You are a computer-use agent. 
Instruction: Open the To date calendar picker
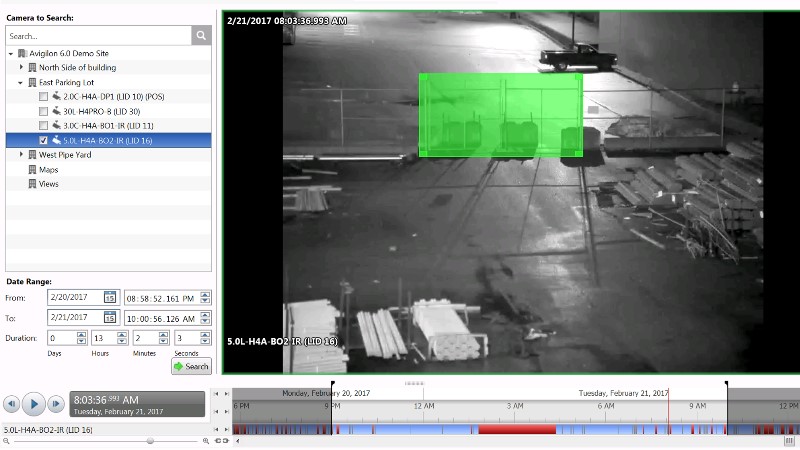pyautogui.click(x=110, y=317)
